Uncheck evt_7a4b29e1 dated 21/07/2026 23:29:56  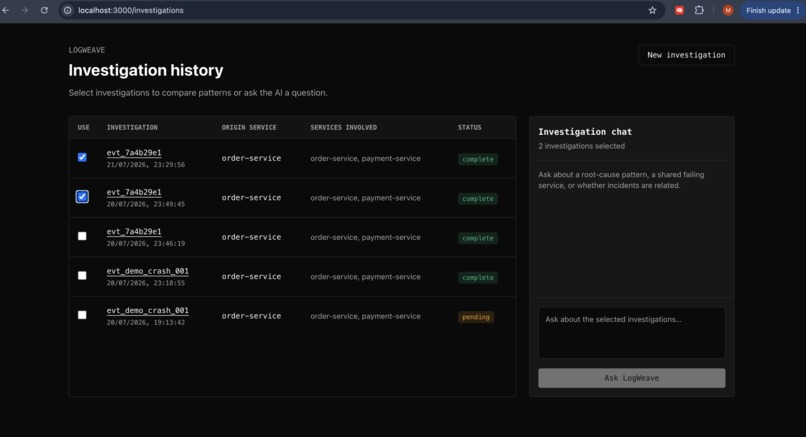82,157
